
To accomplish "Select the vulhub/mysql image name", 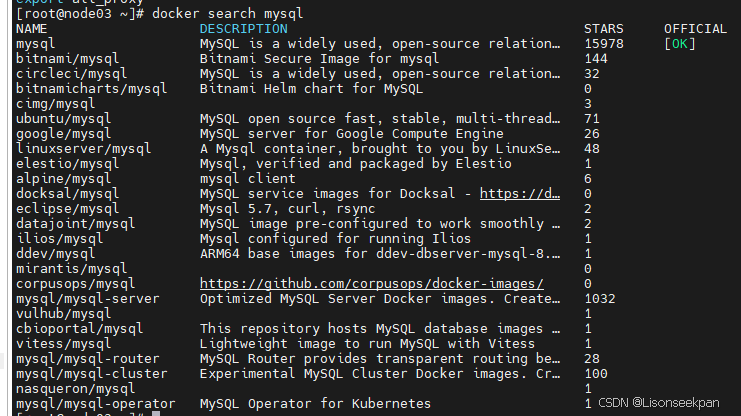I will pyautogui.click(x=63, y=314).
